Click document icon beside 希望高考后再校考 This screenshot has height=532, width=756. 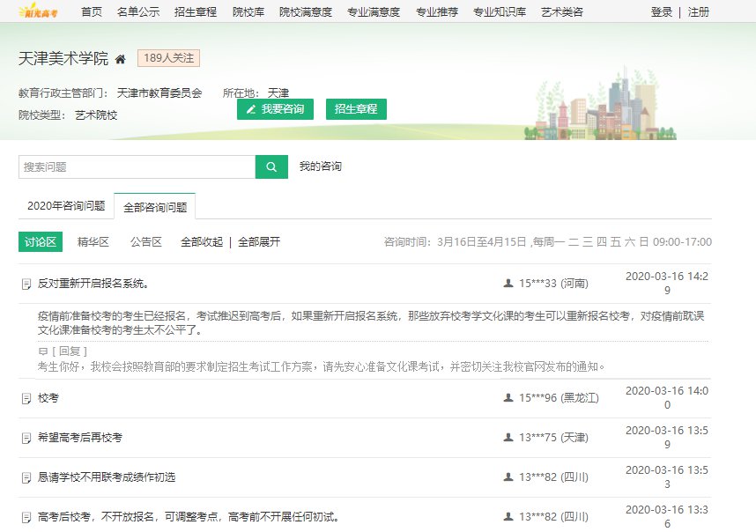pyautogui.click(x=26, y=438)
